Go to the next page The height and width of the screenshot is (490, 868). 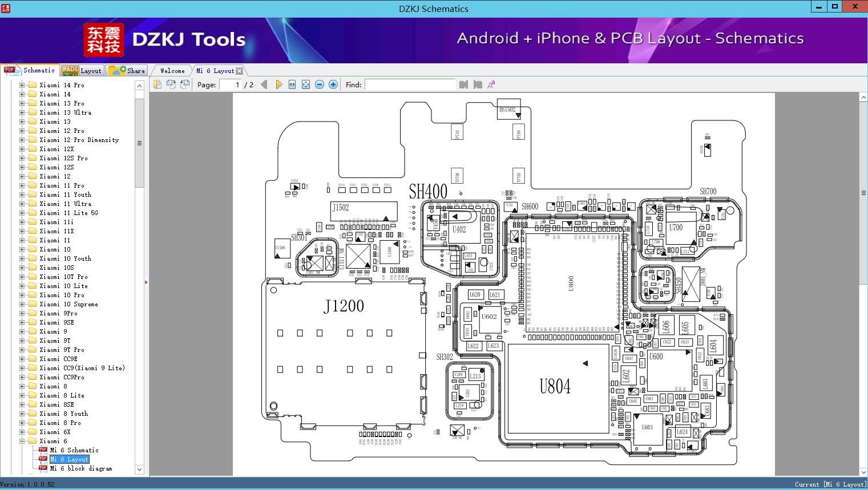278,84
